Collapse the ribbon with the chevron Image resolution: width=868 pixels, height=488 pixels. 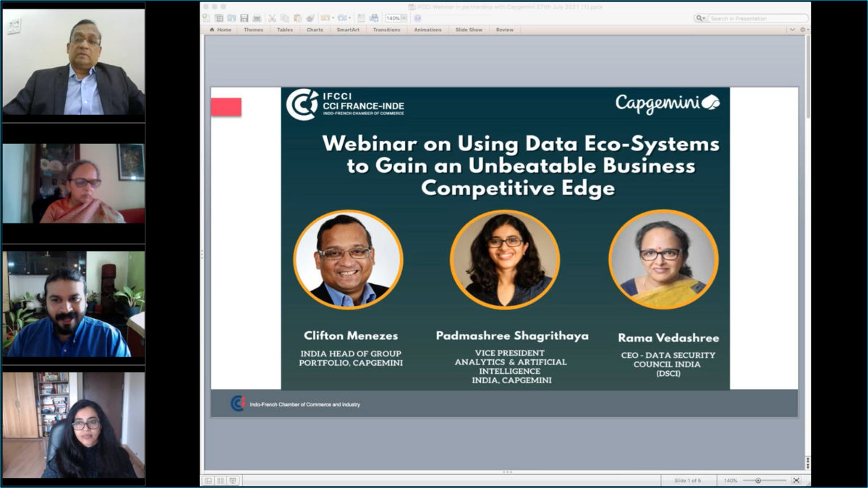click(792, 30)
